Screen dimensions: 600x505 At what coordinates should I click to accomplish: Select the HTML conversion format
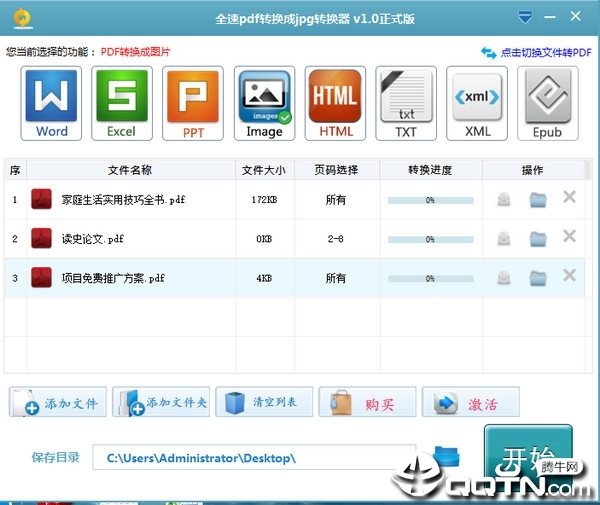(x=335, y=103)
